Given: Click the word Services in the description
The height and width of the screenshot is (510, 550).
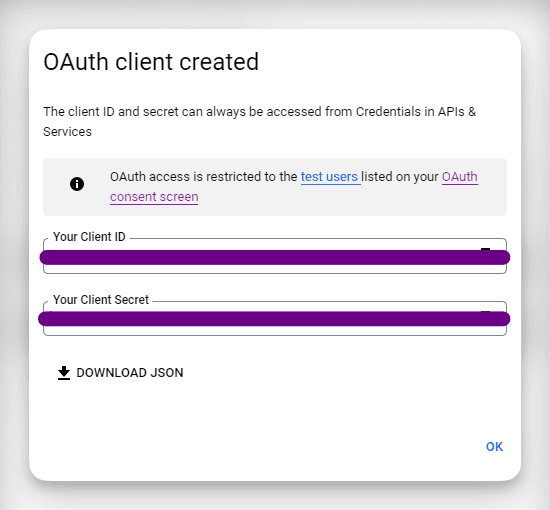Looking at the screenshot, I should click(x=67, y=132).
